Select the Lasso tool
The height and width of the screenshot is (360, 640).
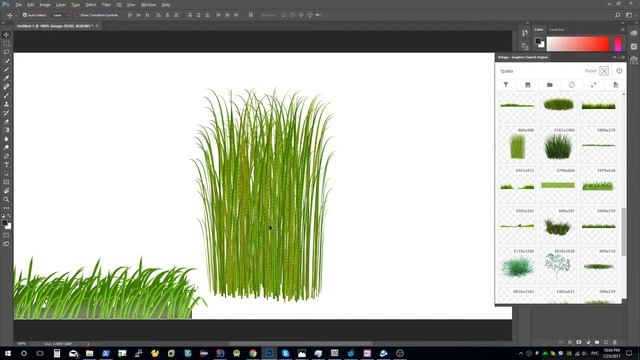click(x=6, y=52)
